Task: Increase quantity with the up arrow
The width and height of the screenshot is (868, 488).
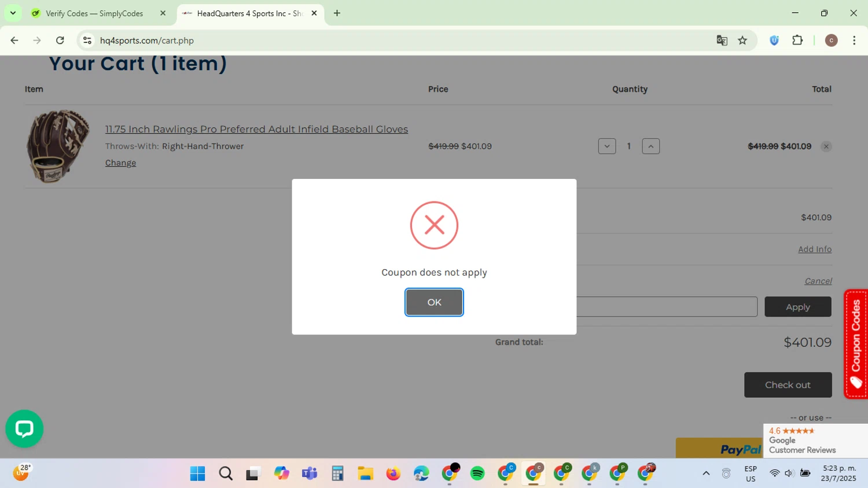Action: 650,146
